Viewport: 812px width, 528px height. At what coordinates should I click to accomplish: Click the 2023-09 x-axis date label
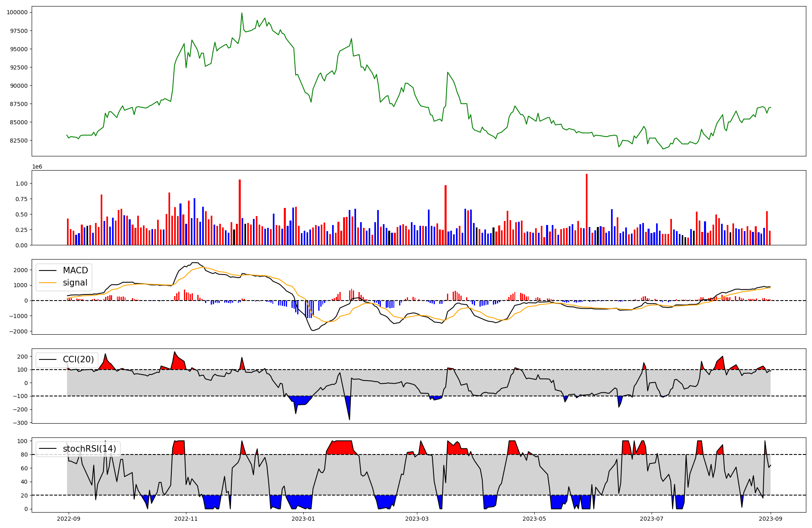(x=771, y=519)
